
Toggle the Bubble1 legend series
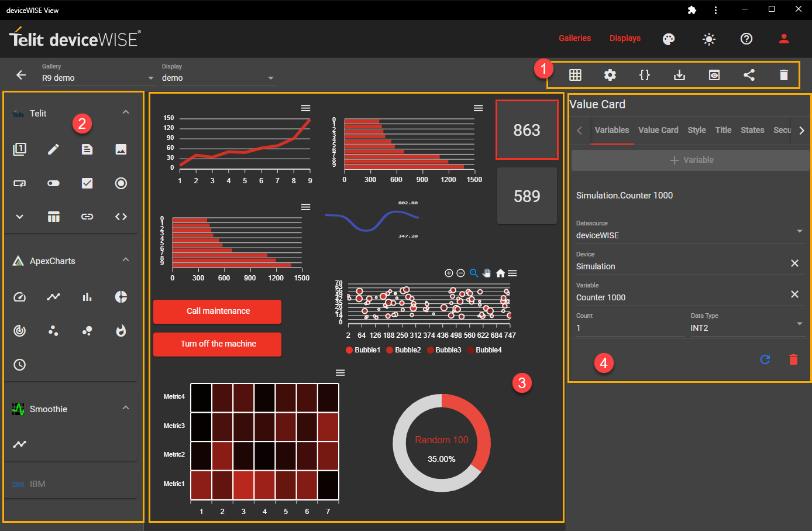coord(363,350)
